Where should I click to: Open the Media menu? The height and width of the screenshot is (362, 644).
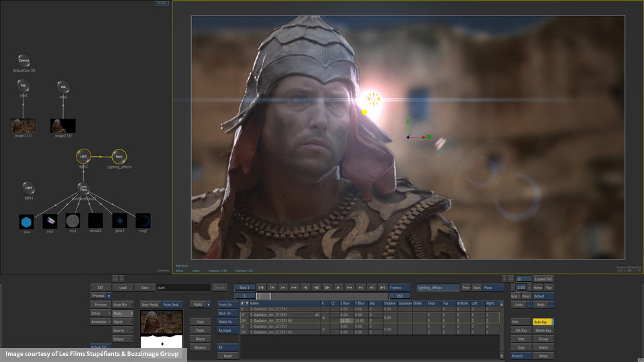[x=122, y=313]
